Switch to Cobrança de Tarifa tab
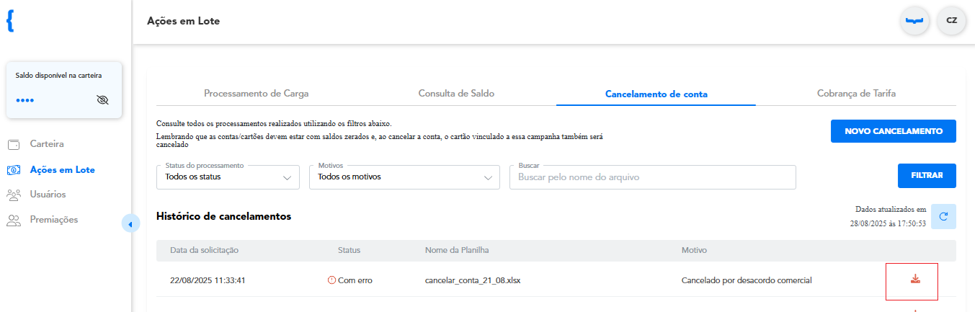 [x=856, y=94]
